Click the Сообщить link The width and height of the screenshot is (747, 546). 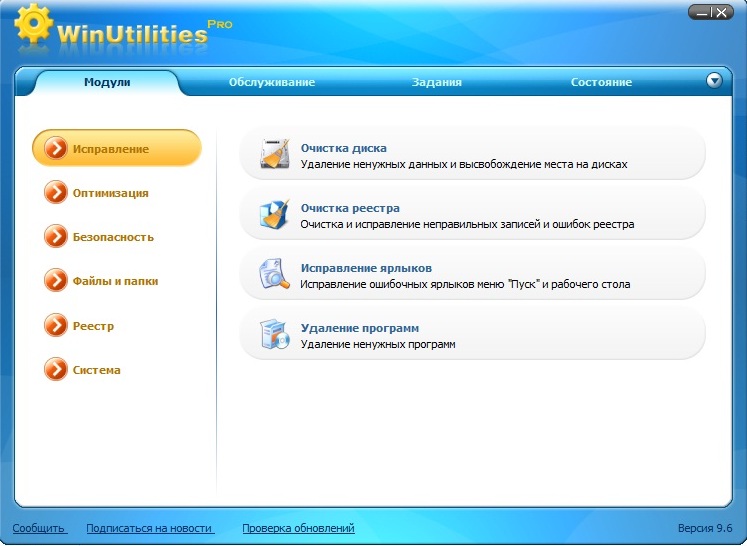coord(39,528)
